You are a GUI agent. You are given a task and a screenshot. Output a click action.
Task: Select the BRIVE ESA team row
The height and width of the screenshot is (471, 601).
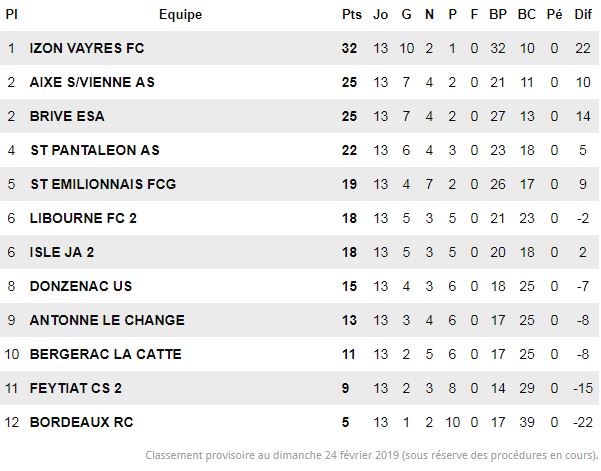coord(299,116)
